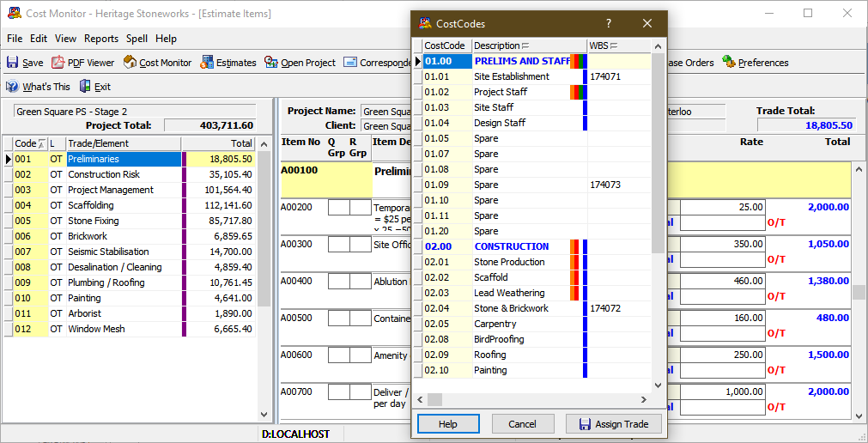This screenshot has width=868, height=443.
Task: Select the Arborist trade row
Action: [130, 313]
